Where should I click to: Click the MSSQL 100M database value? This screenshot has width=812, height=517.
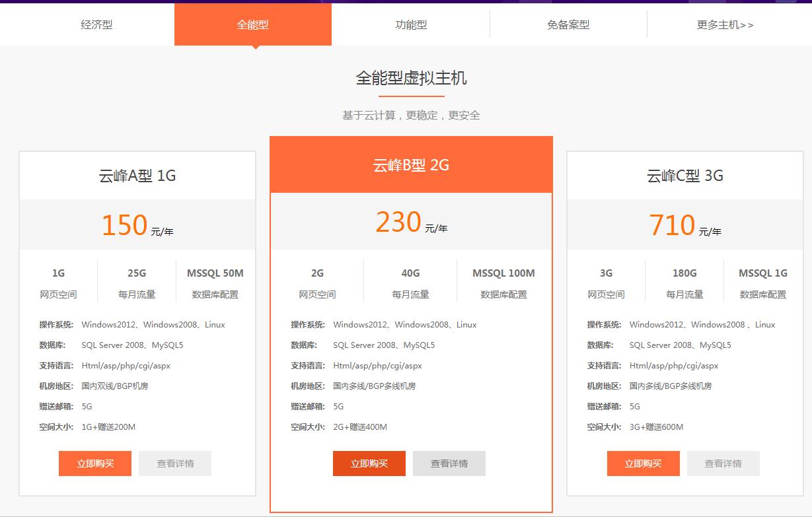(x=503, y=273)
